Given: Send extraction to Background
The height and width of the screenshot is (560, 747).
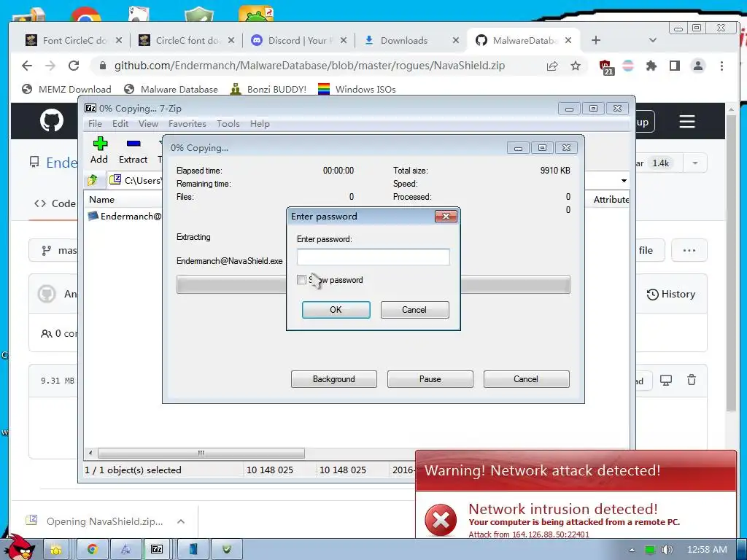Looking at the screenshot, I should [x=333, y=379].
